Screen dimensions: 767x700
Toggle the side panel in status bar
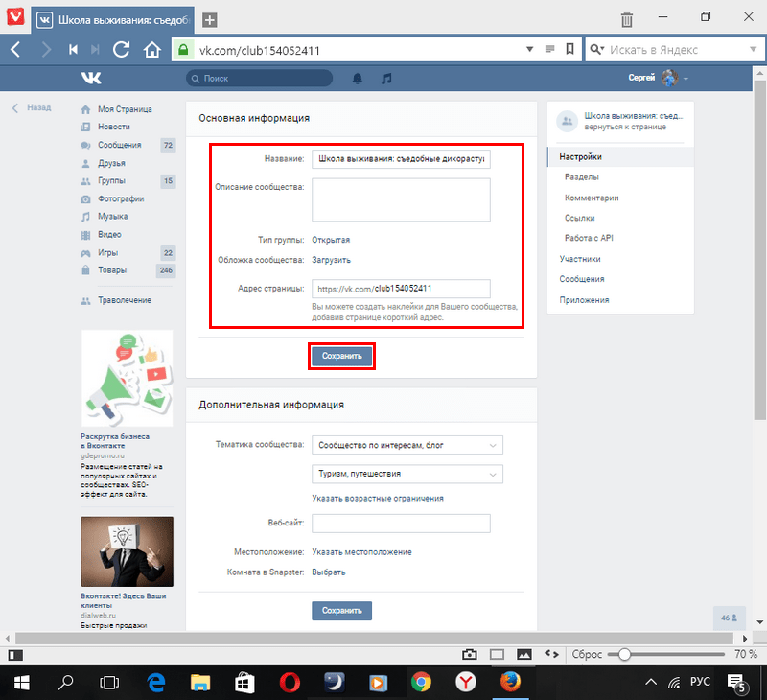(14, 654)
